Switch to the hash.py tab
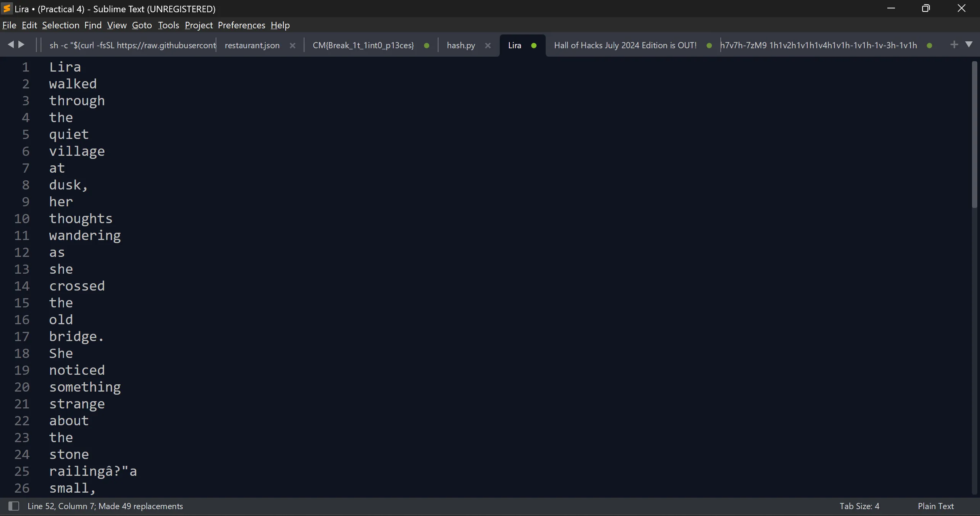 461,46
